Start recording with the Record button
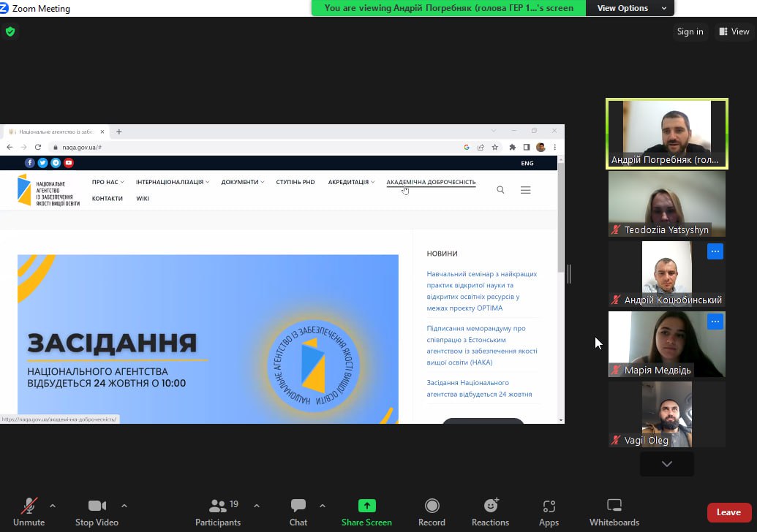757x532 pixels. (x=432, y=506)
